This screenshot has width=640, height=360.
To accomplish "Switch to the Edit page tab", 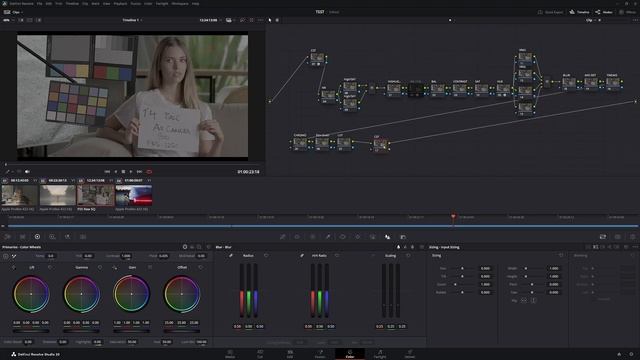I will tap(290, 354).
